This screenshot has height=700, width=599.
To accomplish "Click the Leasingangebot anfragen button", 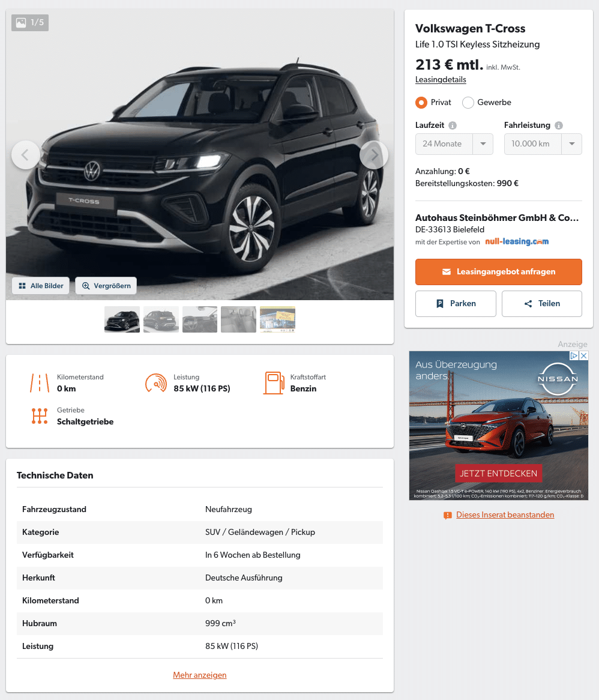I will [499, 271].
